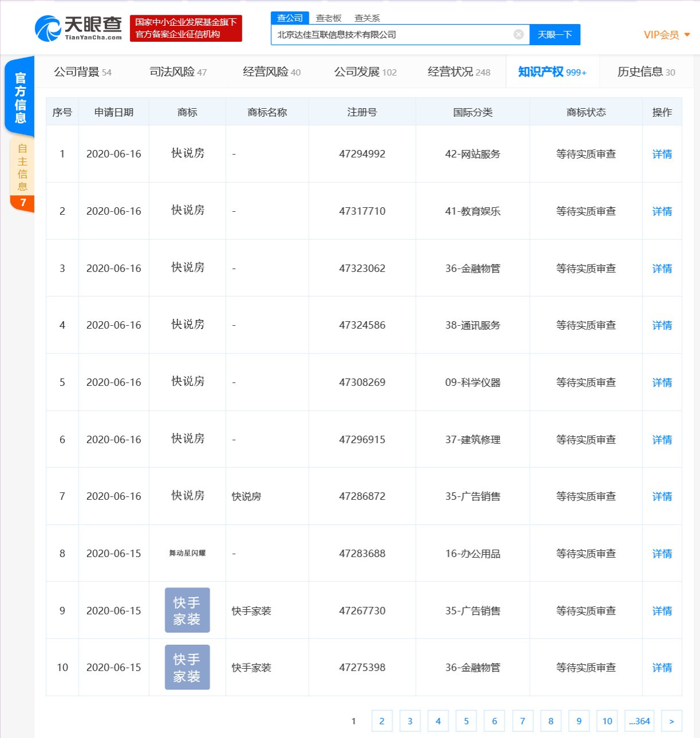
Task: Open the 快手家装 trademark image in row 9
Action: tap(187, 610)
